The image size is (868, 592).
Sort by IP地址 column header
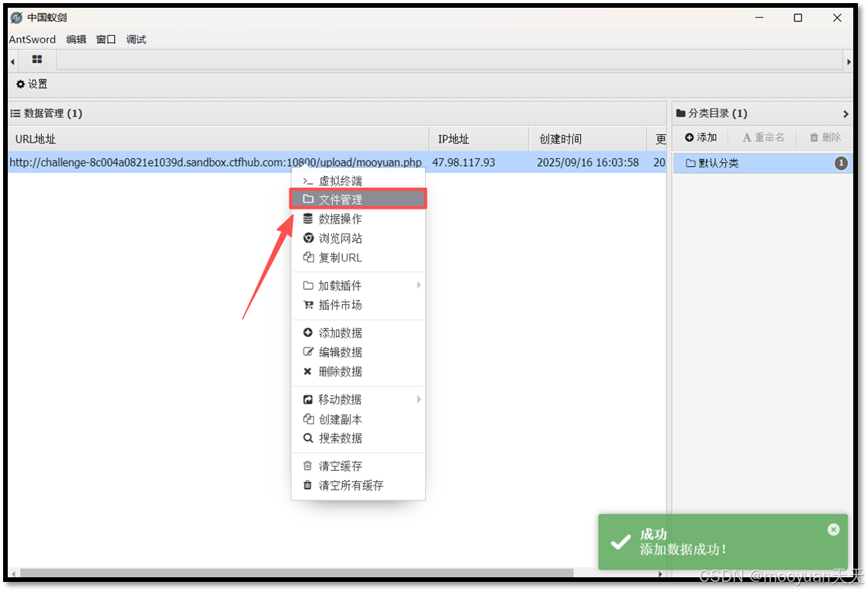pos(479,139)
